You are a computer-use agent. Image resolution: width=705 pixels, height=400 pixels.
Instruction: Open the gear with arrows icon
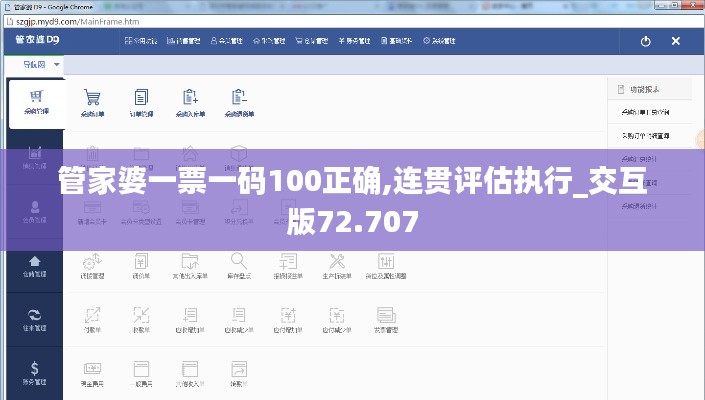pyautogui.click(x=92, y=261)
